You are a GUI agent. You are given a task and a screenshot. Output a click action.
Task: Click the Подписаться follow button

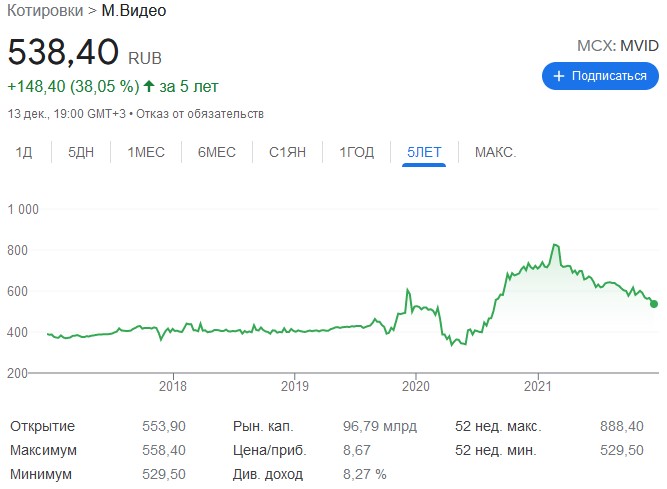tap(600, 76)
